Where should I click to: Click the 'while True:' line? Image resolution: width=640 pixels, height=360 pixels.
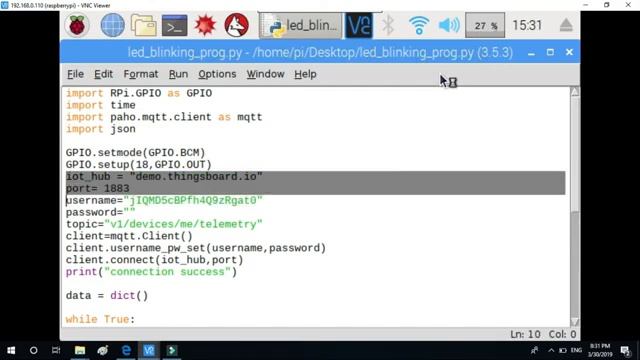point(100,319)
